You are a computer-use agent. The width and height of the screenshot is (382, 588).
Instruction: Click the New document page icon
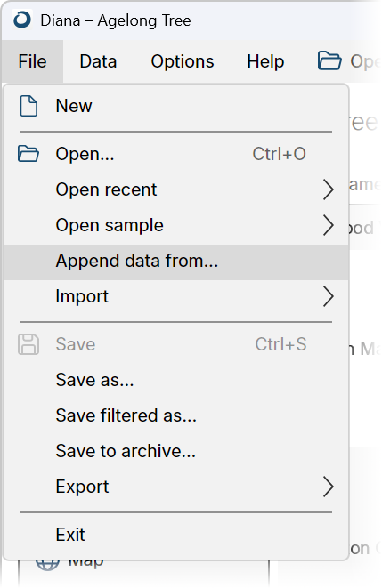(x=28, y=106)
